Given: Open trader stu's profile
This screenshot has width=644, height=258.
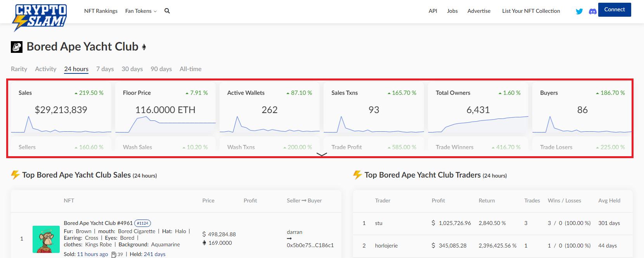Looking at the screenshot, I should click(379, 223).
